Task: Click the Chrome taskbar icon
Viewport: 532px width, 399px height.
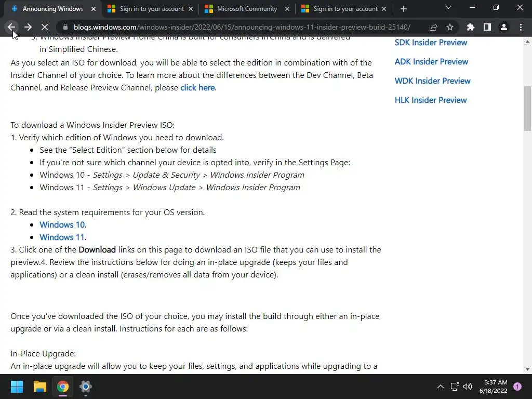Action: (x=63, y=387)
